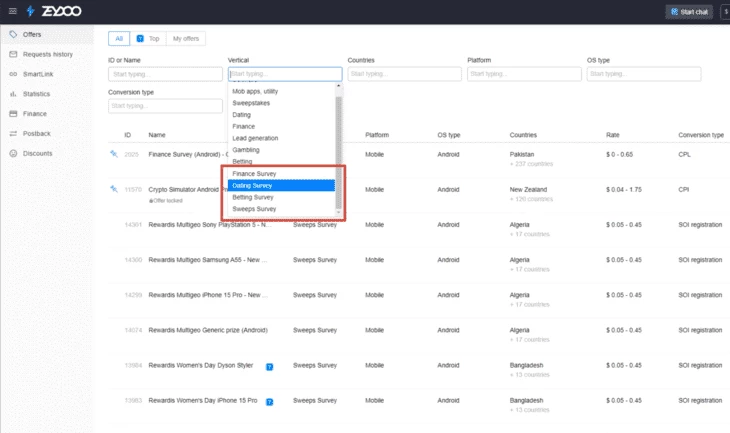
Task: Open the OS type filter field
Action: tap(644, 74)
